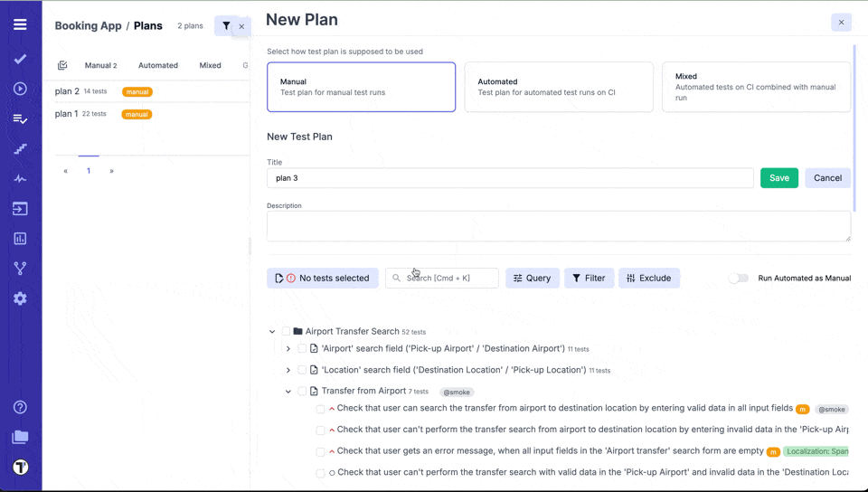Viewport: 868px width, 492px height.
Task: Open the Query builder button
Action: 532,278
